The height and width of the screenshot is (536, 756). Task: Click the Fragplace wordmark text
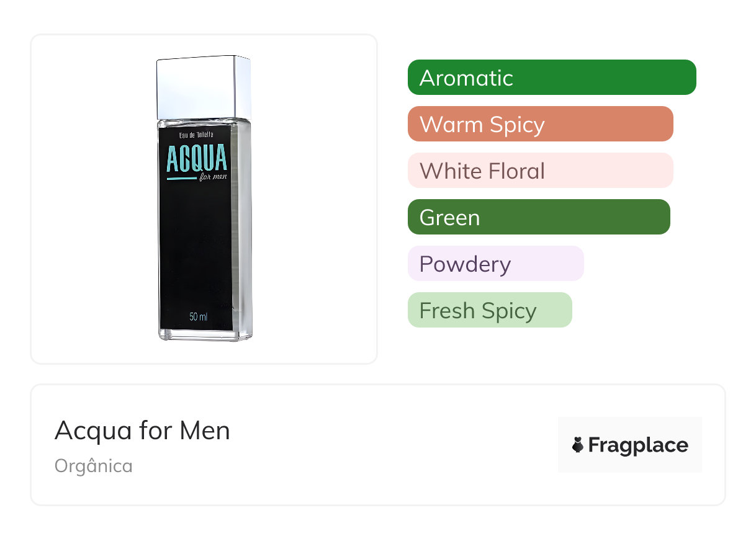pos(638,445)
